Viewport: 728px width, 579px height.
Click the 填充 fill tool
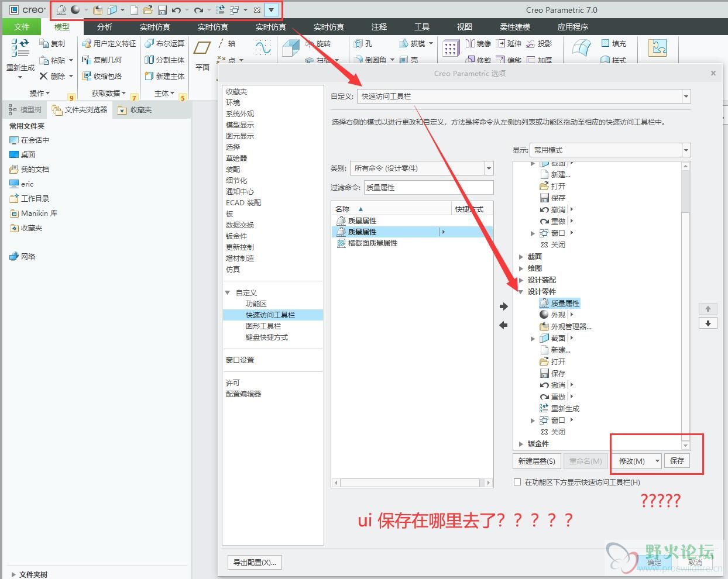(614, 43)
